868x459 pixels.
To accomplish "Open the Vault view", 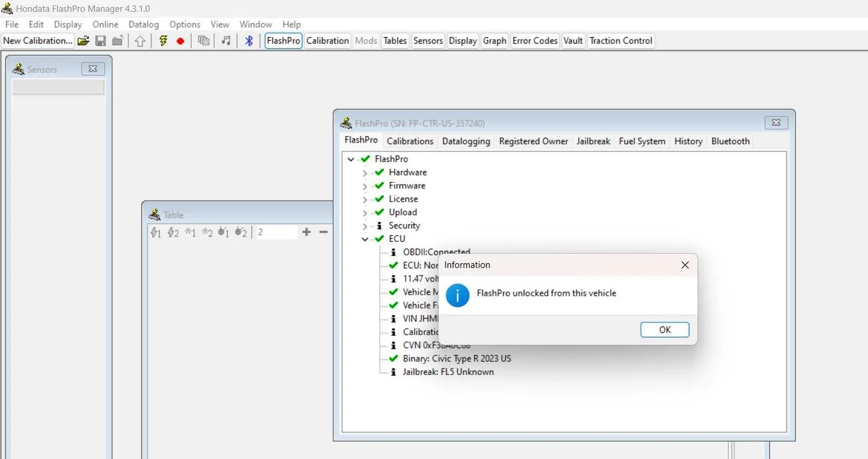I will (x=573, y=41).
